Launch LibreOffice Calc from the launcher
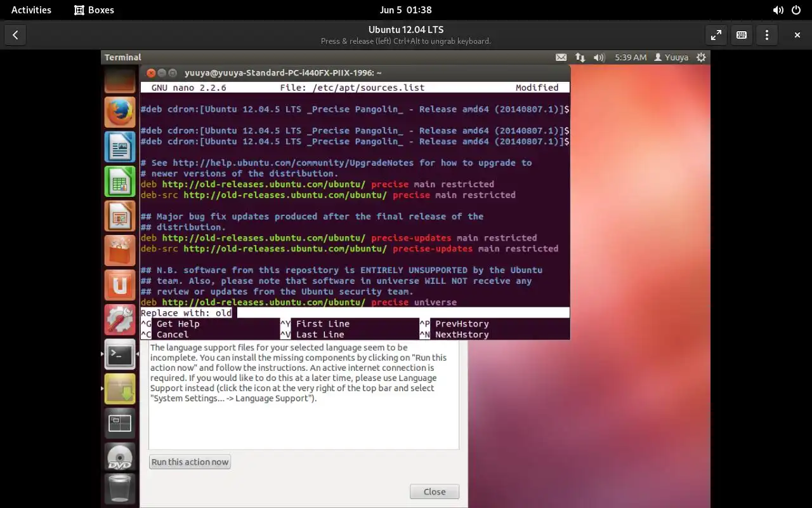812x508 pixels. point(120,182)
